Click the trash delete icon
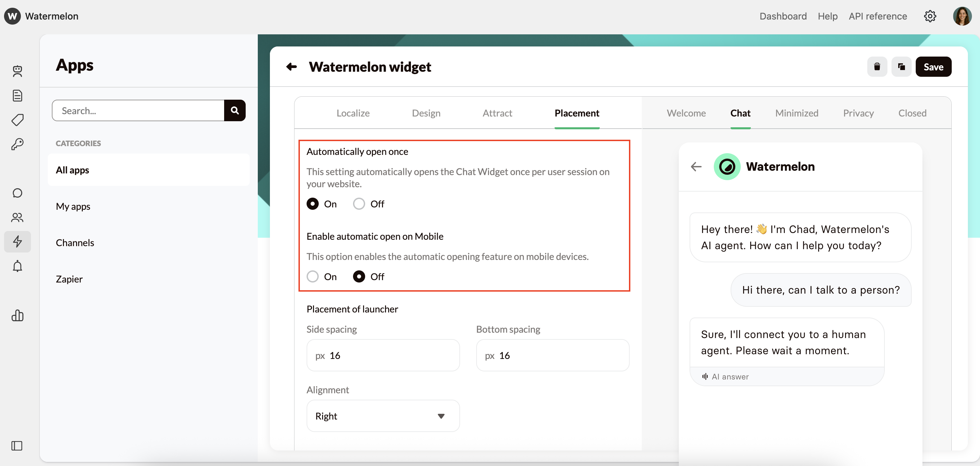This screenshot has width=980, height=466. (877, 67)
